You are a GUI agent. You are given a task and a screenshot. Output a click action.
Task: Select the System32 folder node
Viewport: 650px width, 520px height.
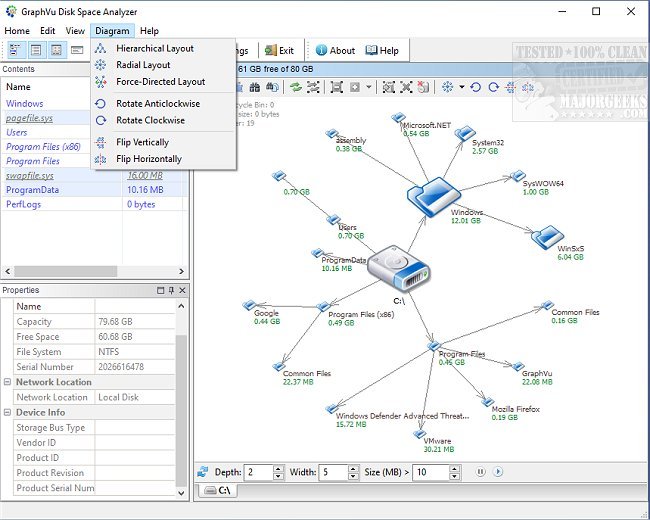click(x=464, y=134)
